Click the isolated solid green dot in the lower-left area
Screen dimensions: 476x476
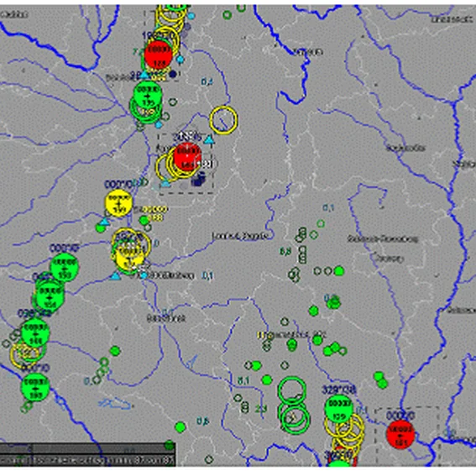tap(115, 351)
